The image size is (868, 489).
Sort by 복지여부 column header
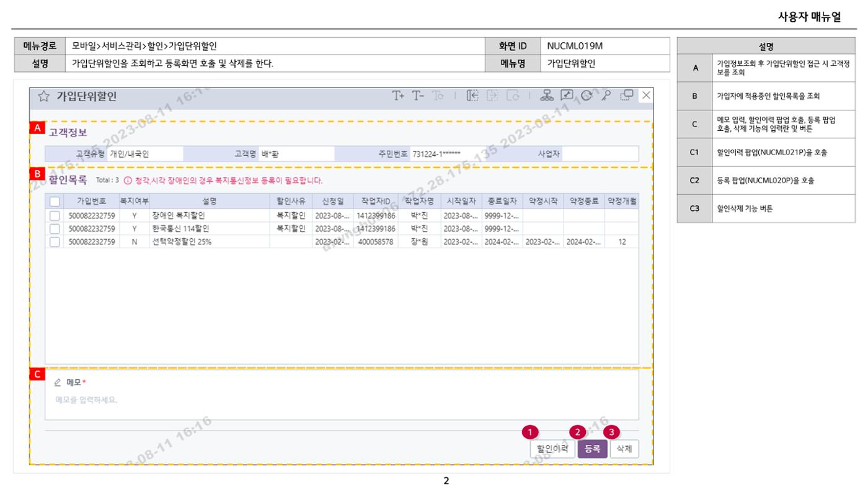[x=135, y=201]
